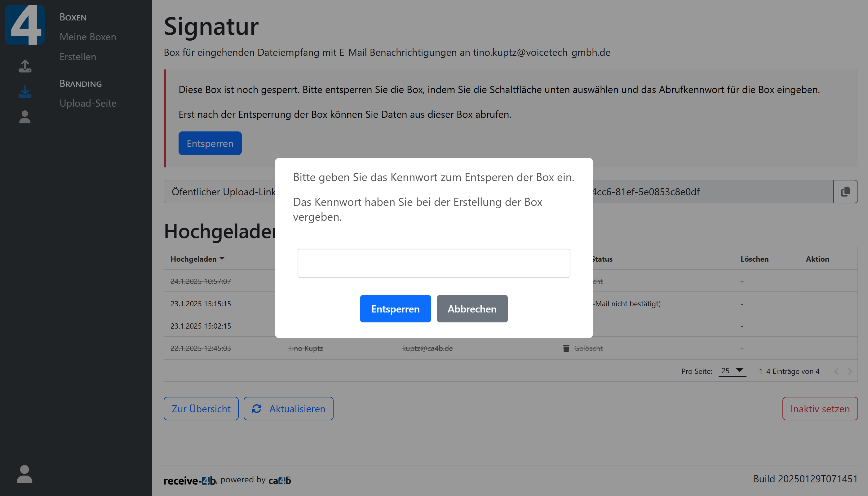
Task: Click the trash icon in the Gelöscht row
Action: click(x=565, y=348)
